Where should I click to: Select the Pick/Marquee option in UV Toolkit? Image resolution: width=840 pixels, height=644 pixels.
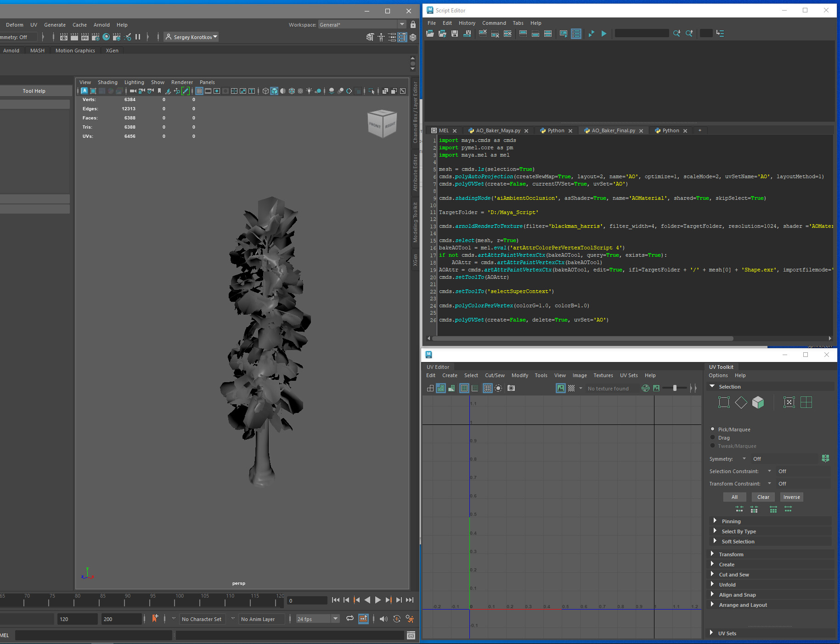click(713, 429)
